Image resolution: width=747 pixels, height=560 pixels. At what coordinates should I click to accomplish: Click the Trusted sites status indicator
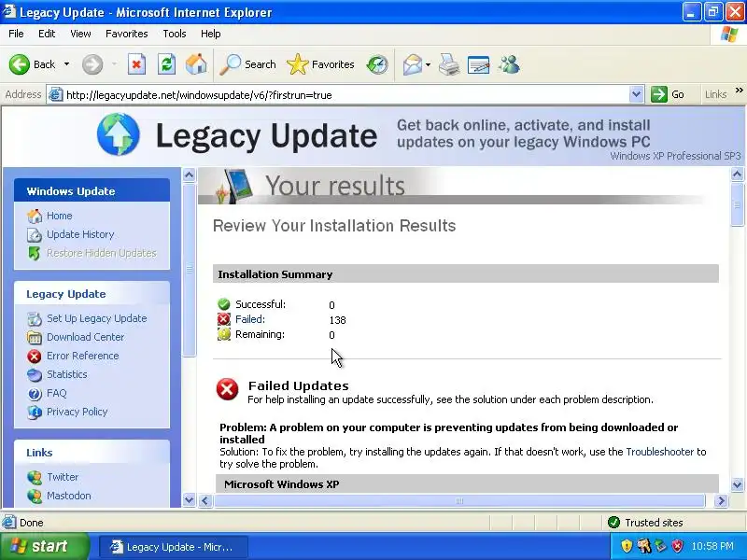pos(645,523)
